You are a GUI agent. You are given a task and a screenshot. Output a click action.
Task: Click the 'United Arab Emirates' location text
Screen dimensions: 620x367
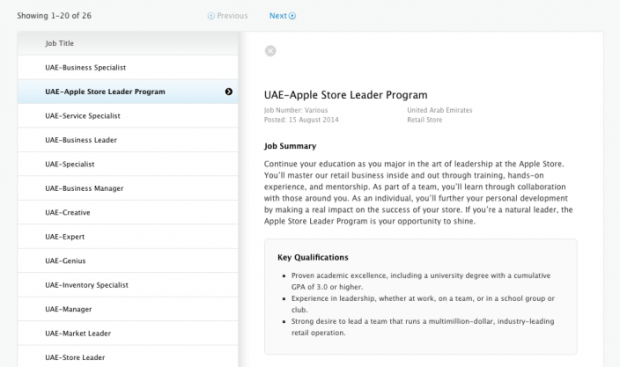pyautogui.click(x=440, y=110)
